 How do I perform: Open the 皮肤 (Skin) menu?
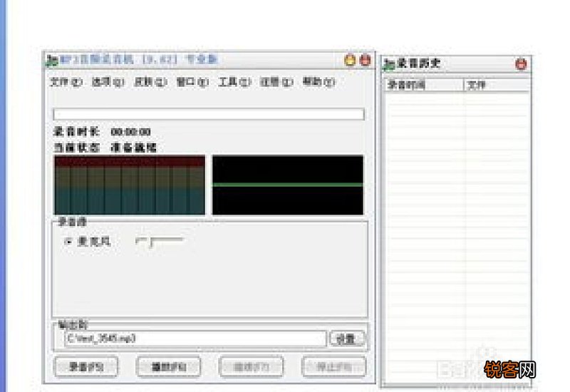[x=150, y=82]
